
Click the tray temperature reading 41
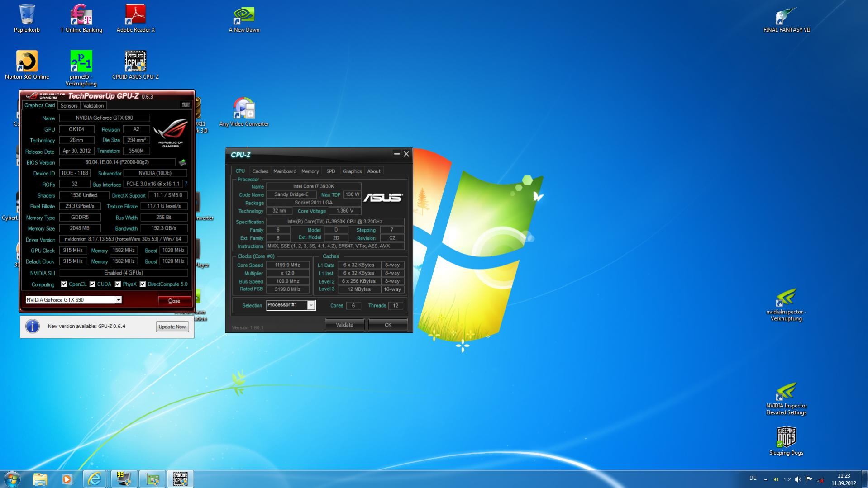[776, 479]
